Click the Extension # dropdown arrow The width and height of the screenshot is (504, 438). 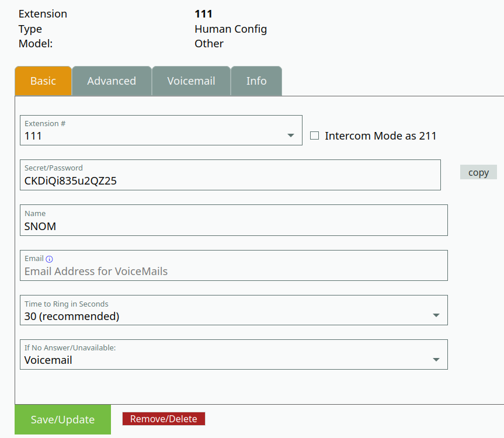291,136
